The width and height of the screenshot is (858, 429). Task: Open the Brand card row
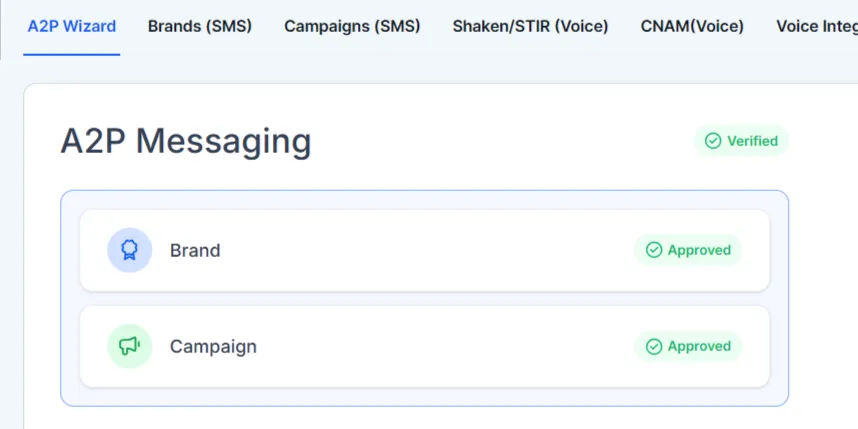tap(425, 250)
